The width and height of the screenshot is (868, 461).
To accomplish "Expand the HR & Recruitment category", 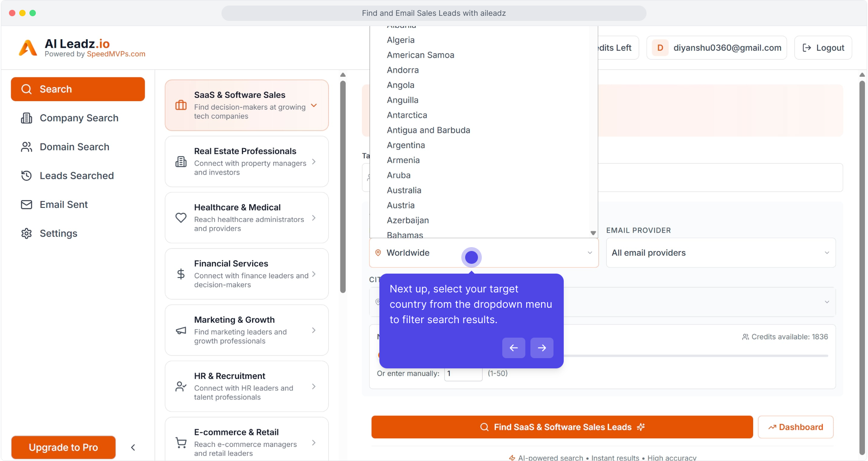I will coord(247,386).
